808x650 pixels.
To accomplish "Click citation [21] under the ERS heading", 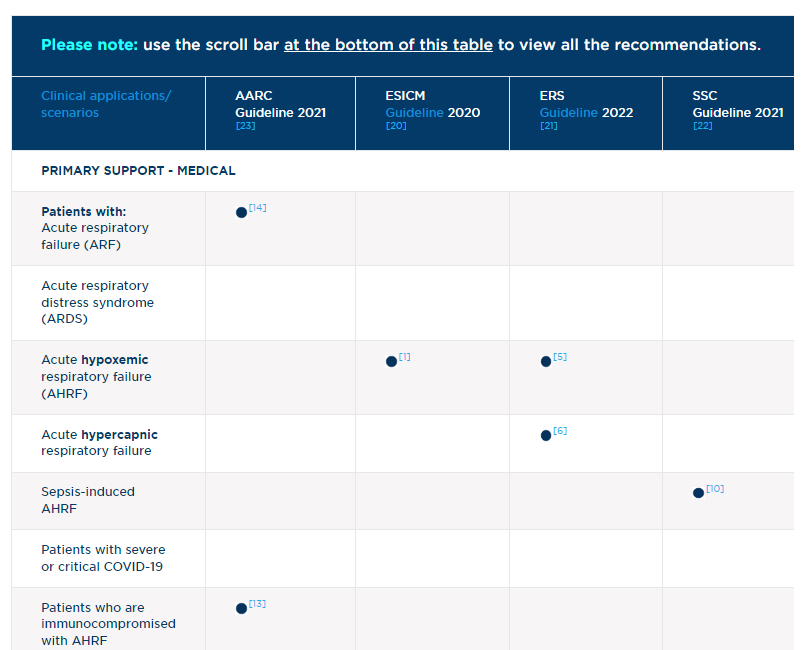I will coord(549,126).
